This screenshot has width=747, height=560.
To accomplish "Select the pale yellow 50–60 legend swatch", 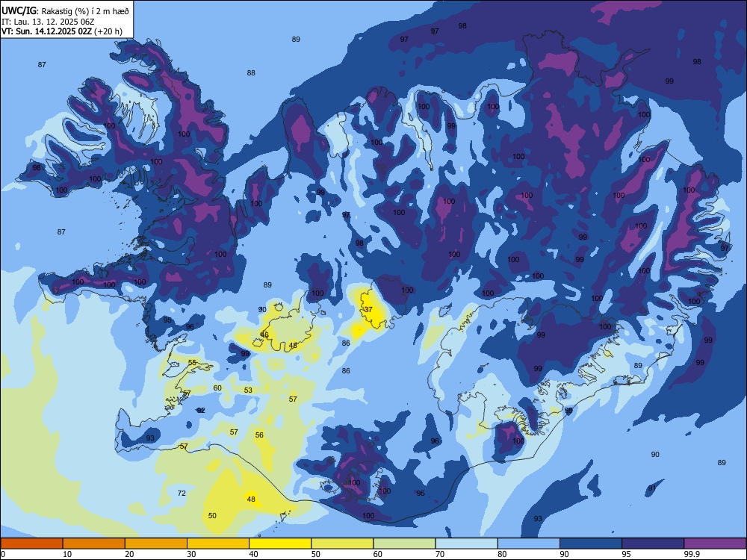I will tap(343, 544).
